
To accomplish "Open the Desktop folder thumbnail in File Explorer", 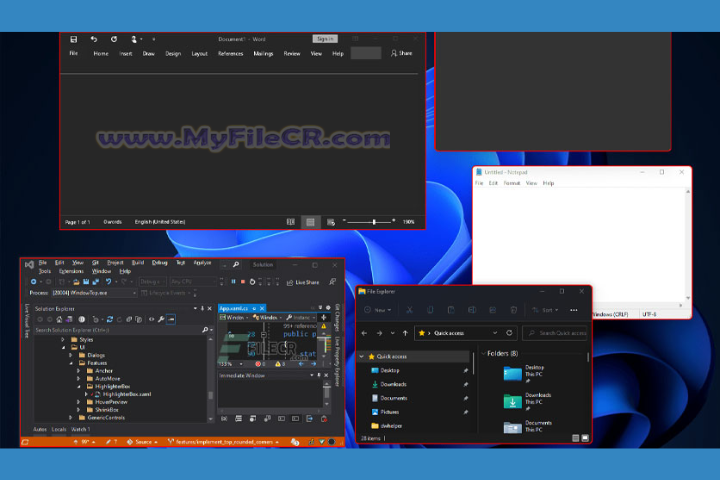I will point(512,373).
